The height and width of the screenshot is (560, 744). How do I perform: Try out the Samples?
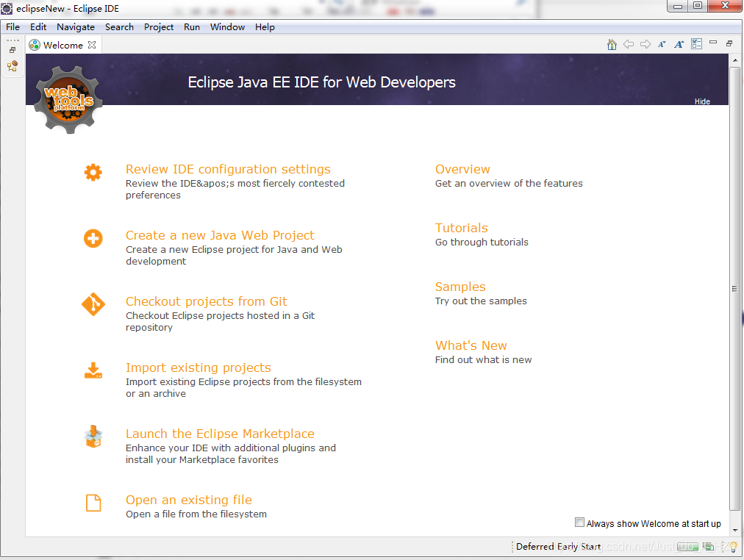(x=460, y=287)
